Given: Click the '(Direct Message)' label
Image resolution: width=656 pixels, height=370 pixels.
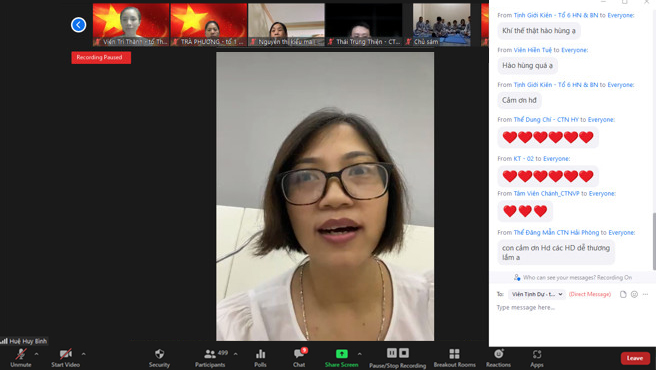Looking at the screenshot, I should pyautogui.click(x=589, y=294).
